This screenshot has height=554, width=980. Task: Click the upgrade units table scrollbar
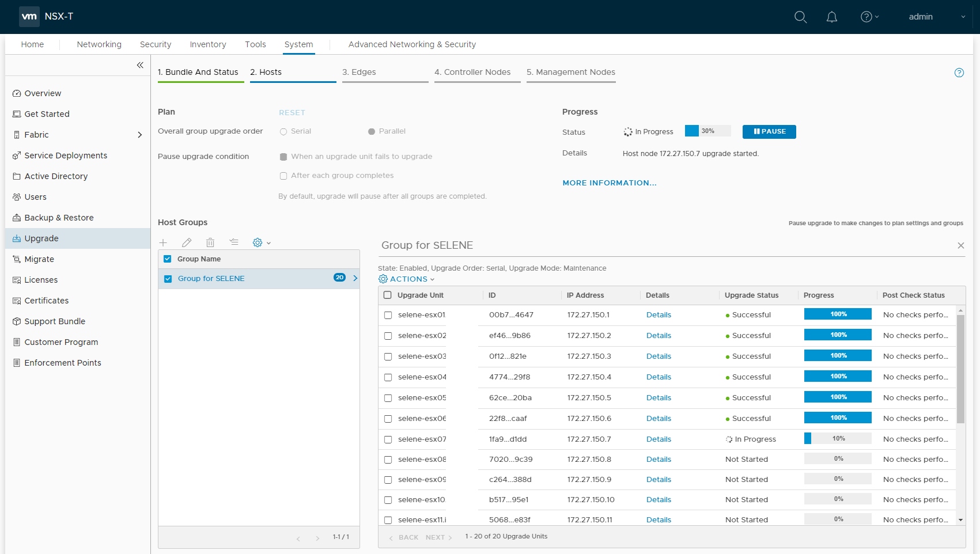(960, 369)
